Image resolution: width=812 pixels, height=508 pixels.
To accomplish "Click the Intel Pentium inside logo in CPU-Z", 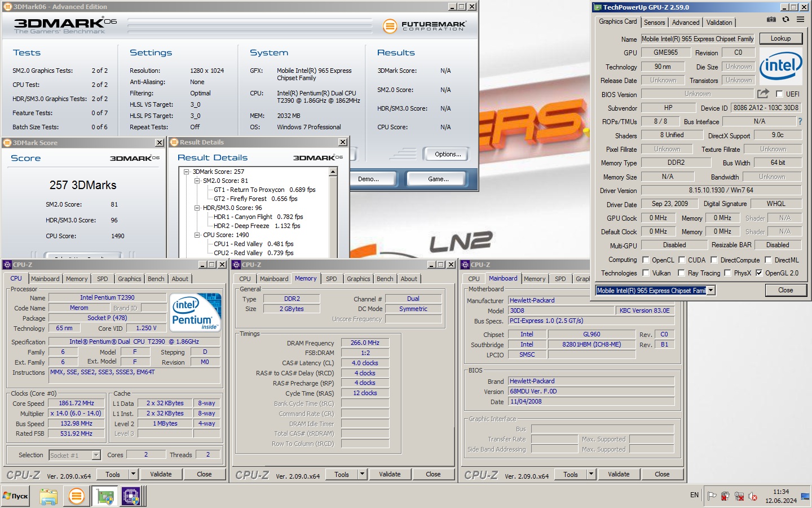I will pos(195,312).
